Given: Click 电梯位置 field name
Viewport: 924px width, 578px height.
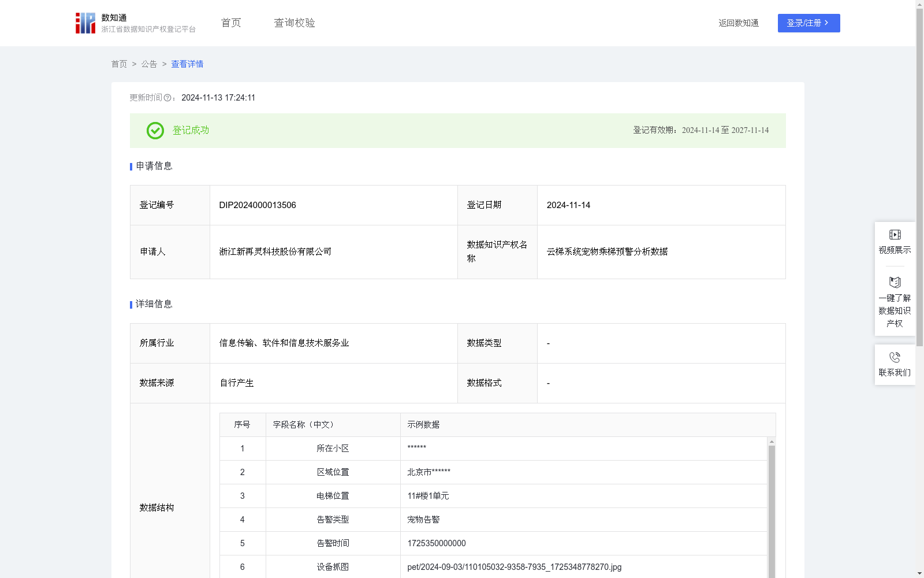Looking at the screenshot, I should coord(333,496).
